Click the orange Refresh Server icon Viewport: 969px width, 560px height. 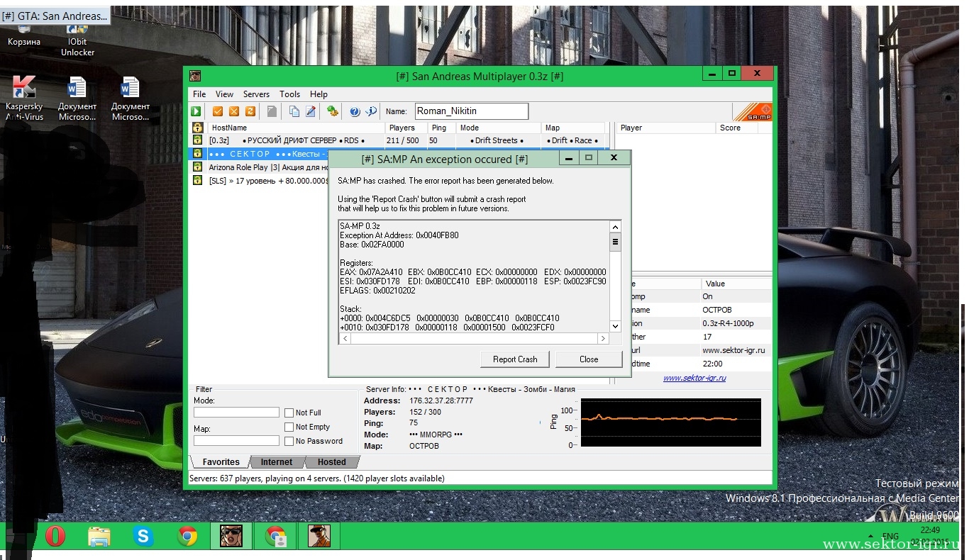coord(250,111)
